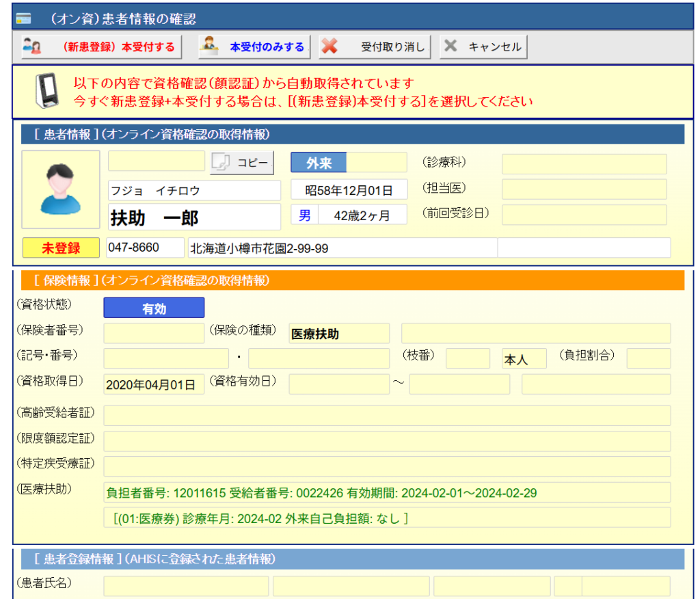
Task: Click the キャンセル button
Action: pyautogui.click(x=483, y=47)
